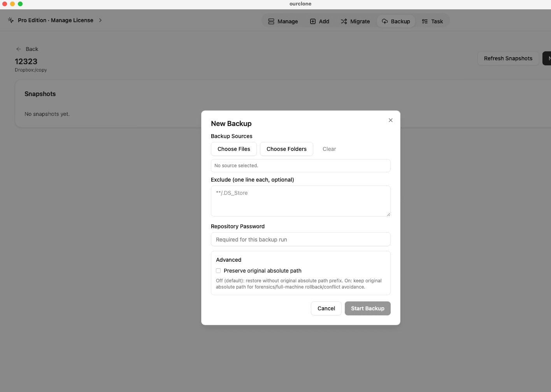551x392 pixels.
Task: Click the Backup cloud-upload icon
Action: 385,21
